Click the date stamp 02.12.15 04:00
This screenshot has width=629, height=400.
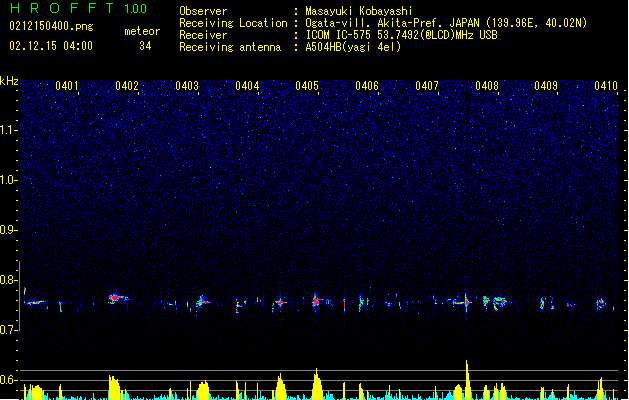click(51, 46)
